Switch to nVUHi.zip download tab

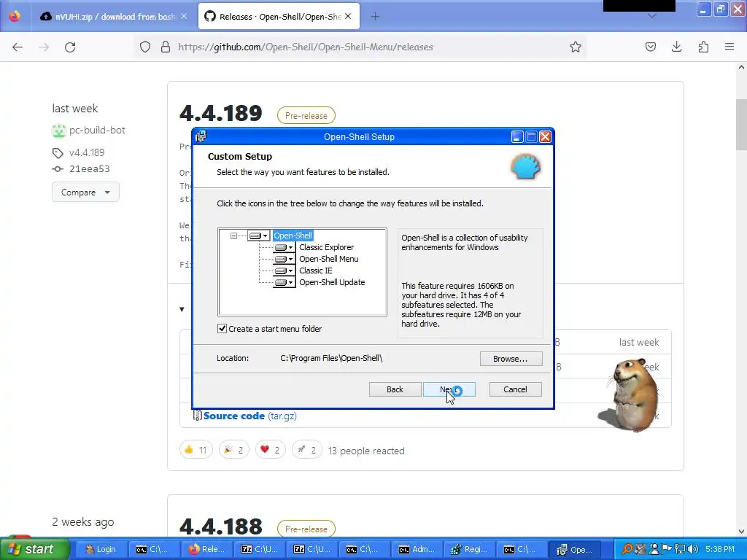(115, 17)
